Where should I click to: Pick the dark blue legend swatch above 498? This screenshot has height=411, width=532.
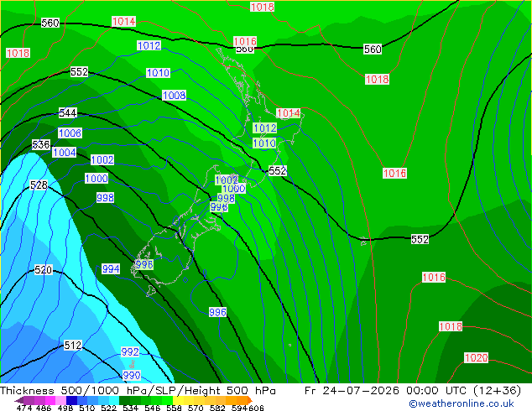tap(71, 400)
